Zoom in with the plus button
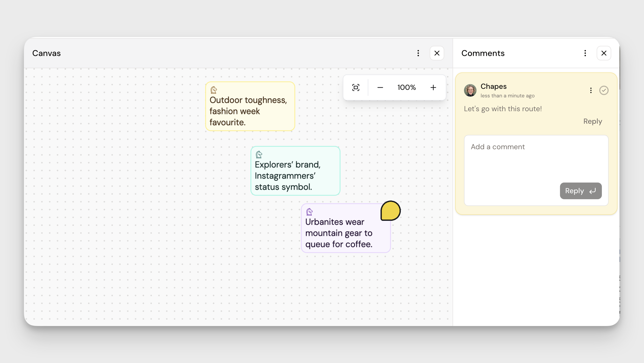 pos(433,87)
